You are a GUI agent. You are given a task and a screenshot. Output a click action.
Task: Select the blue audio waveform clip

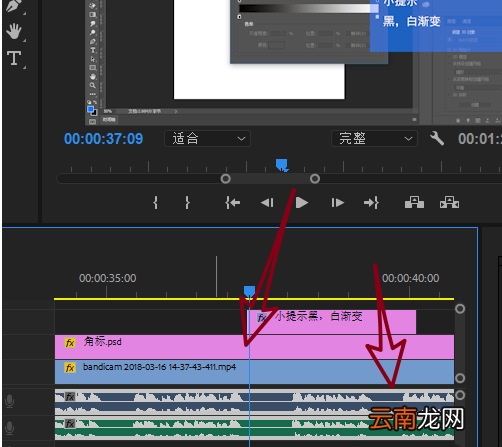(254, 402)
